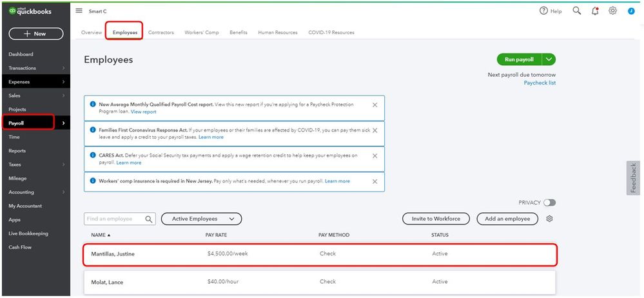The height and width of the screenshot is (298, 644).
Task: Open the notifications bell
Action: (595, 11)
